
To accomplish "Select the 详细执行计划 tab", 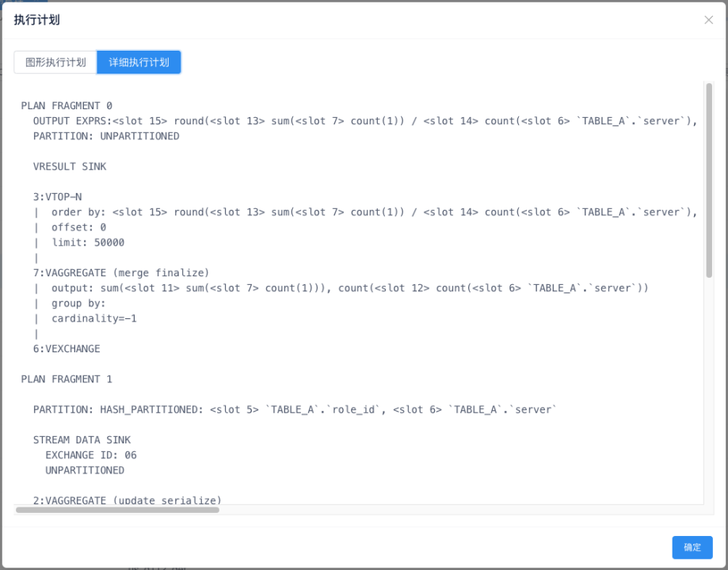I will [x=139, y=63].
